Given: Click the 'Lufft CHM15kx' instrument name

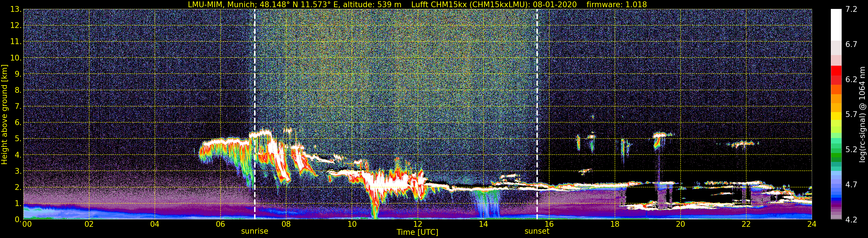Looking at the screenshot, I should coord(439,4).
